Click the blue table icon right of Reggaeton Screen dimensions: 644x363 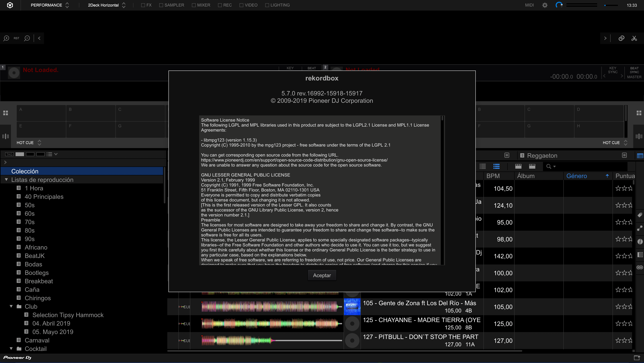[640, 156]
